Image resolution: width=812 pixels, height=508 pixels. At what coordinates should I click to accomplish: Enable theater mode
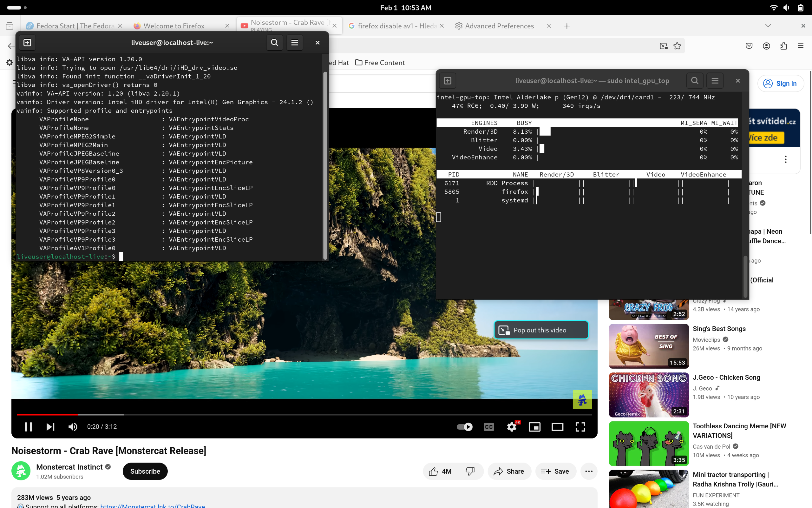coord(557,427)
